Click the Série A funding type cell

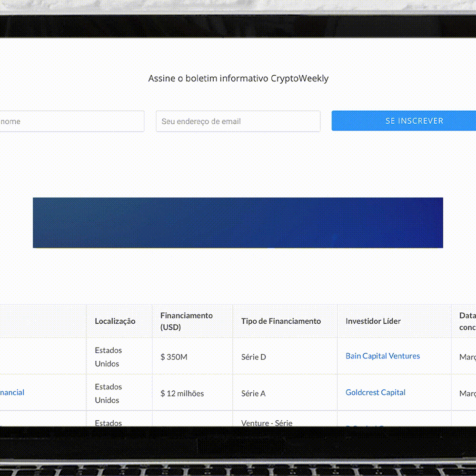253,394
